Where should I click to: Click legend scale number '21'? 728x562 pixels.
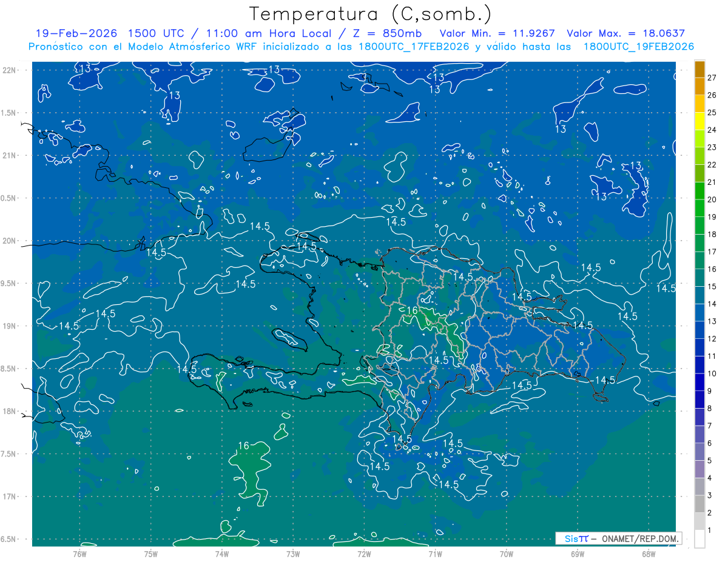click(x=712, y=182)
